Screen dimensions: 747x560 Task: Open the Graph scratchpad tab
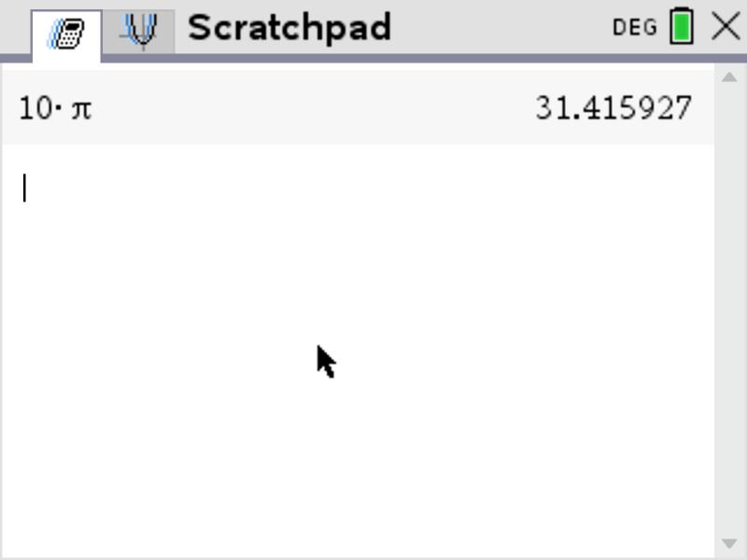point(138,31)
